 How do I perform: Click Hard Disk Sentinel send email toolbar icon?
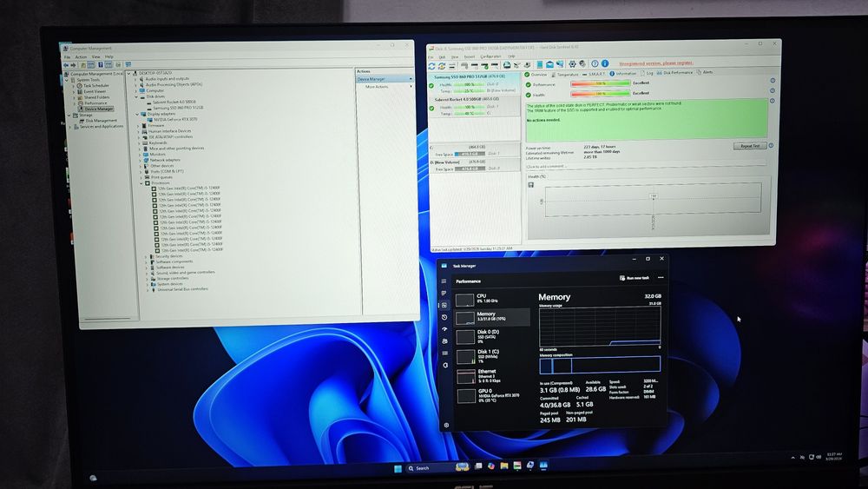click(549, 65)
